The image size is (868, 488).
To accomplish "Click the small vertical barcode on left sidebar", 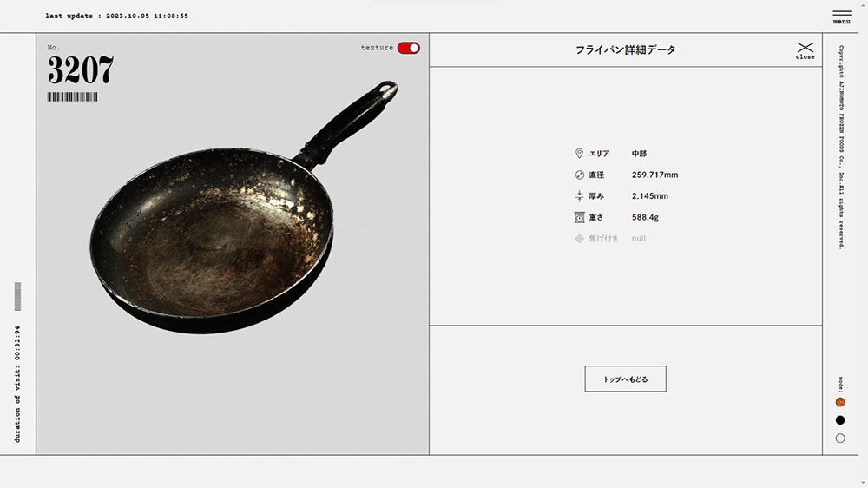I will tap(18, 296).
